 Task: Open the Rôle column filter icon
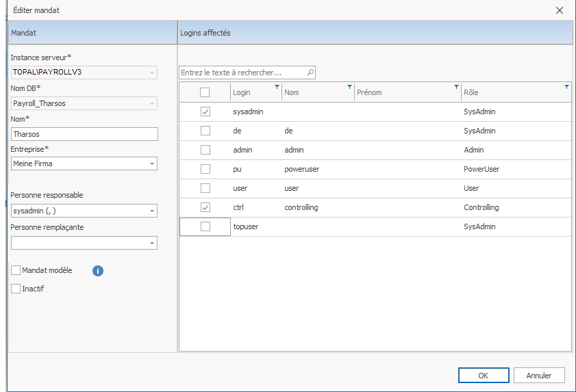pyautogui.click(x=566, y=87)
